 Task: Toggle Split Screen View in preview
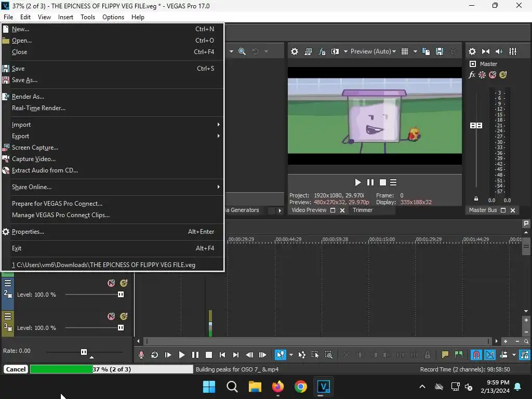click(335, 51)
